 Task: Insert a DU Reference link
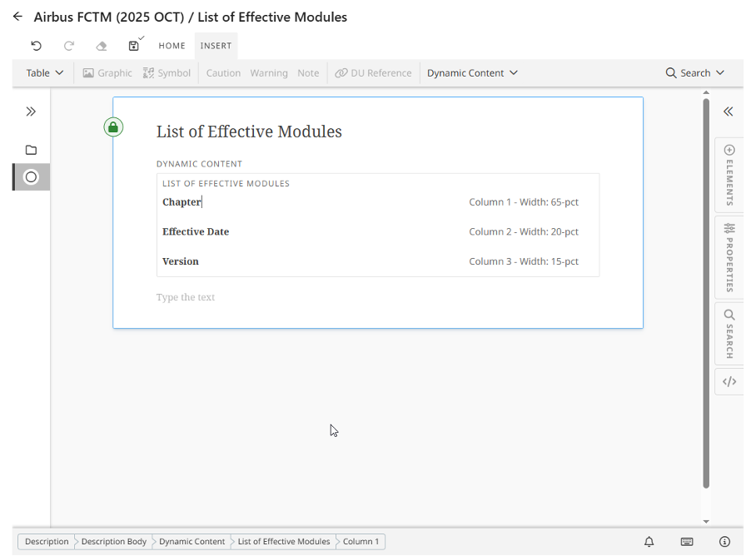coord(373,72)
